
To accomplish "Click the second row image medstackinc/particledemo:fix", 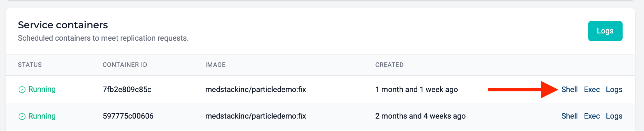I will (256, 116).
